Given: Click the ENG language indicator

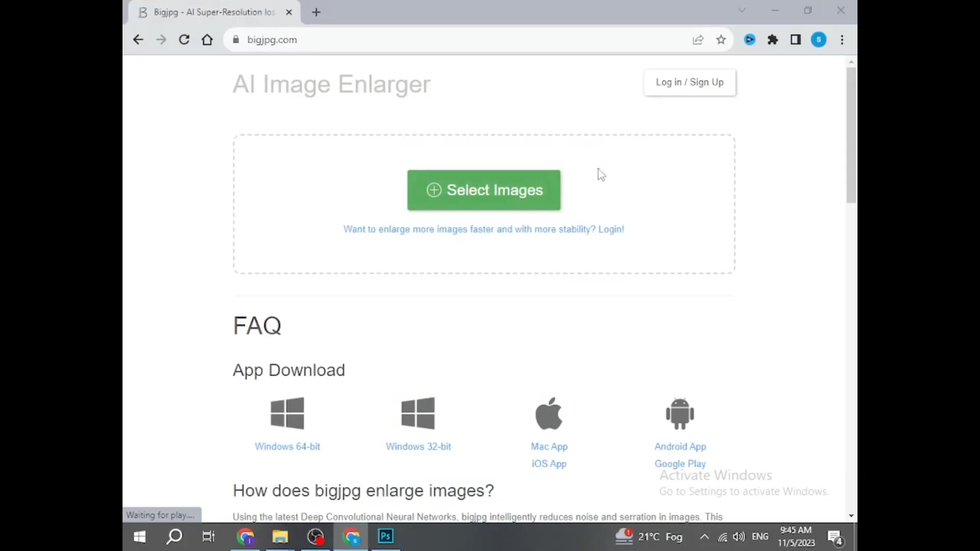Looking at the screenshot, I should point(760,537).
